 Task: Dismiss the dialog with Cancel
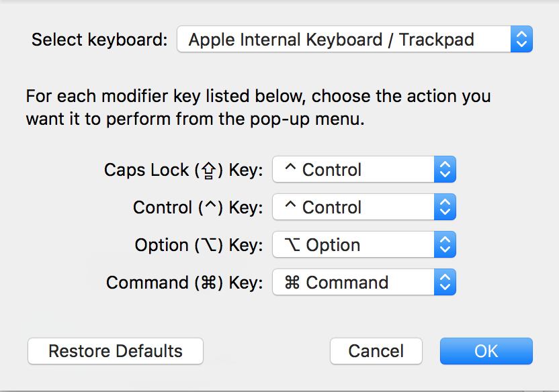[376, 351]
